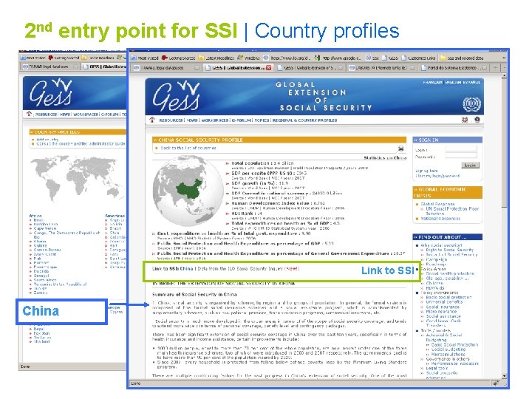Open the Most Visited bookmark in the front window
The image size is (532, 399).
pyautogui.click(x=145, y=58)
